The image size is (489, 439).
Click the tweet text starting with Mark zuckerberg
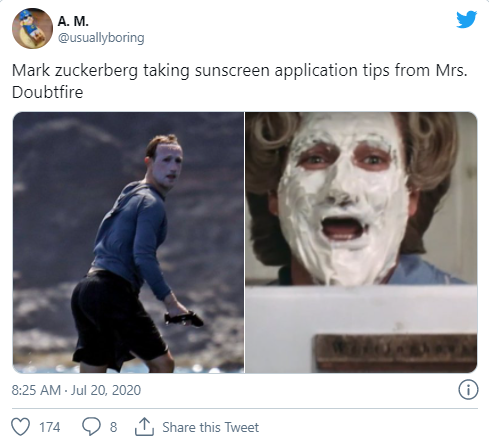pos(239,81)
